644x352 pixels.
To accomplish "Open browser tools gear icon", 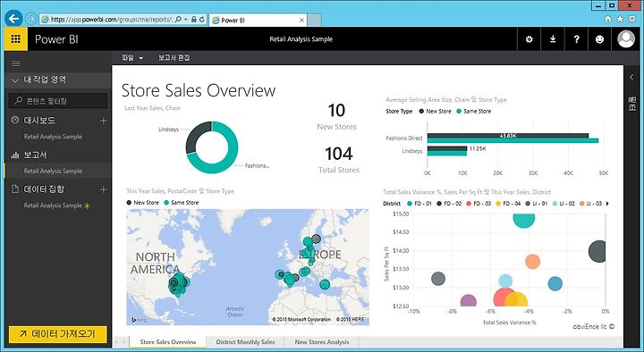I will point(632,19).
